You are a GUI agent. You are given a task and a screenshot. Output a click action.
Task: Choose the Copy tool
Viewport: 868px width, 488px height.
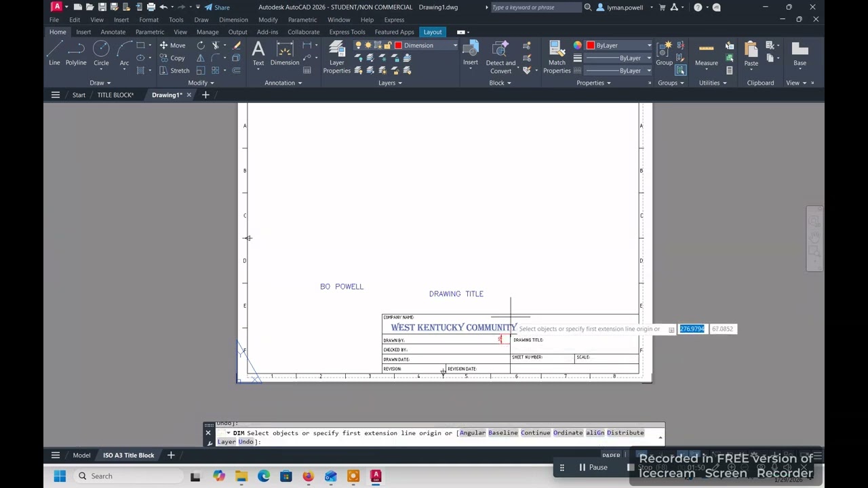(172, 58)
